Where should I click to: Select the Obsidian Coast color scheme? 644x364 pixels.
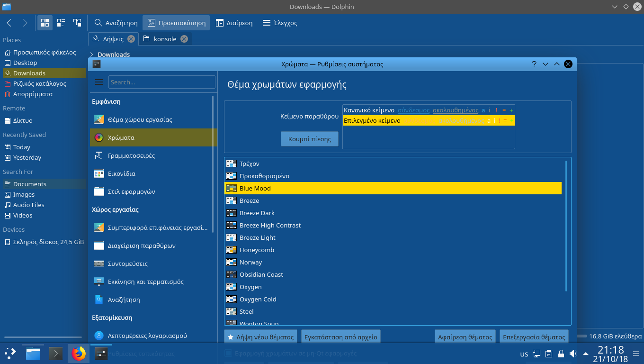pyautogui.click(x=393, y=274)
